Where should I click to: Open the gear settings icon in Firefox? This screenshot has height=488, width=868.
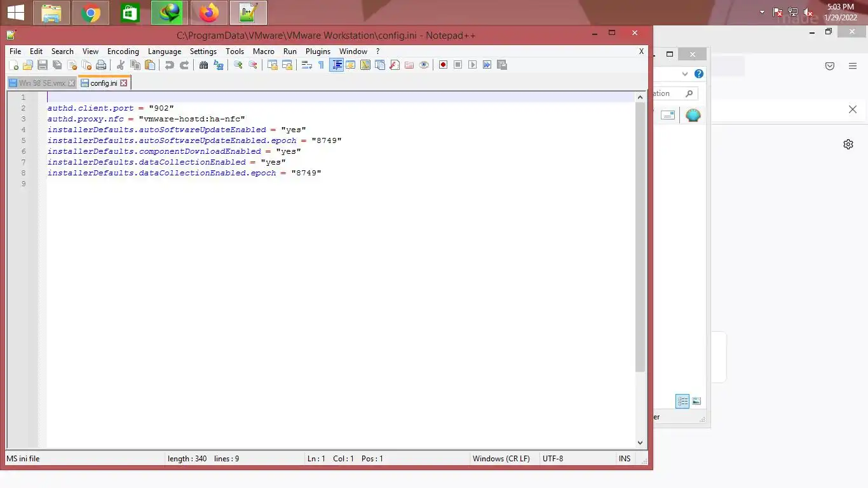(848, 144)
